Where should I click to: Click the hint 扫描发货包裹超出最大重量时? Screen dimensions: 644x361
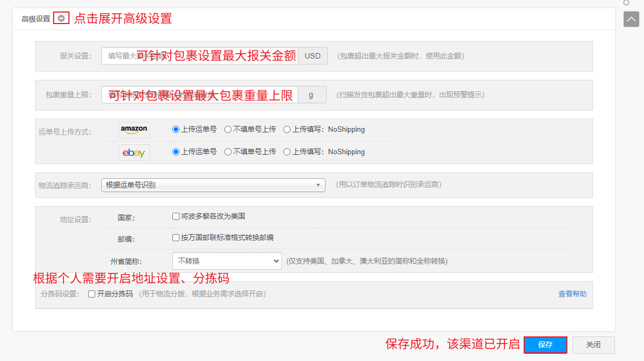point(411,95)
